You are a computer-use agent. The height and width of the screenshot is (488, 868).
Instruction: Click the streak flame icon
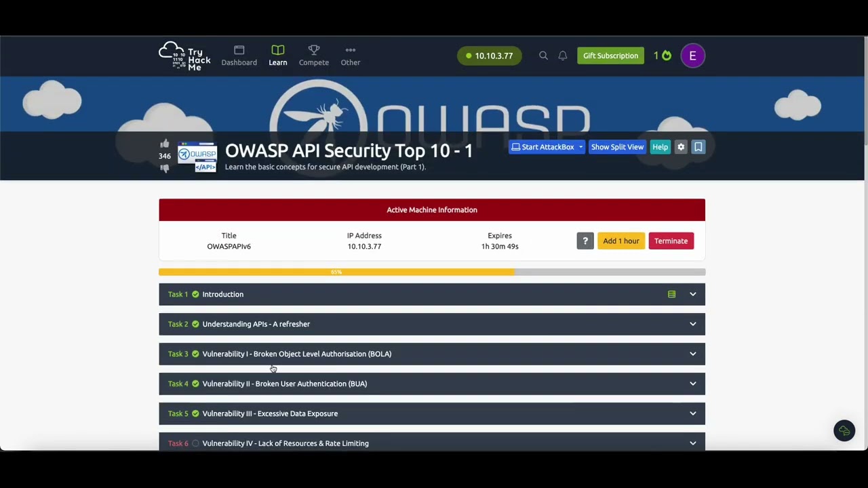click(667, 56)
